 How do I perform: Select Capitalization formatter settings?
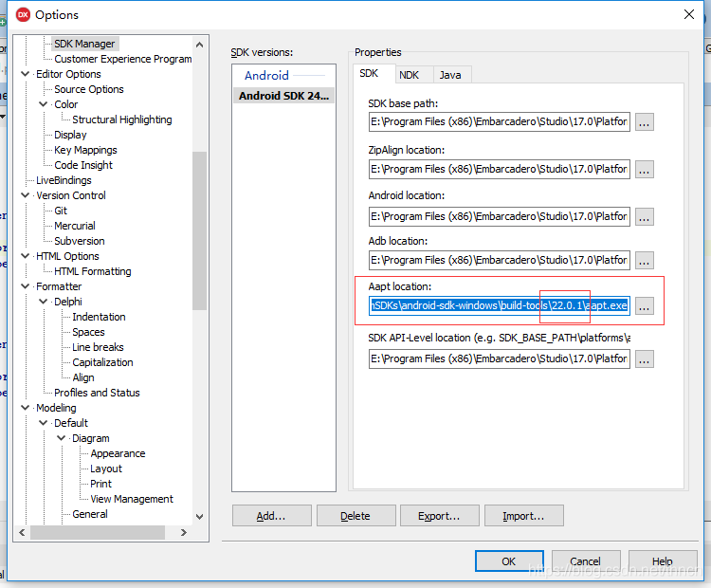coord(103,362)
